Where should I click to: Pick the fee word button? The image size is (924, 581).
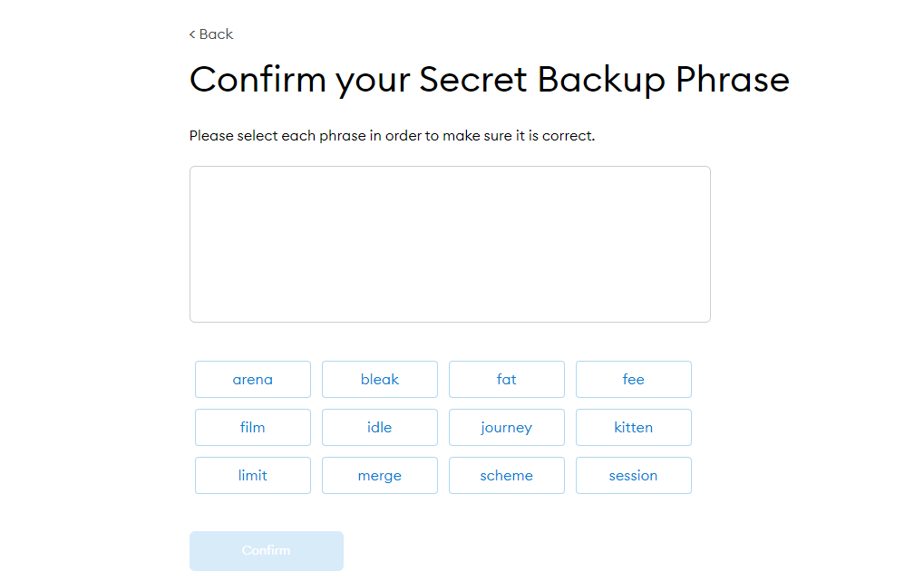[x=634, y=380]
